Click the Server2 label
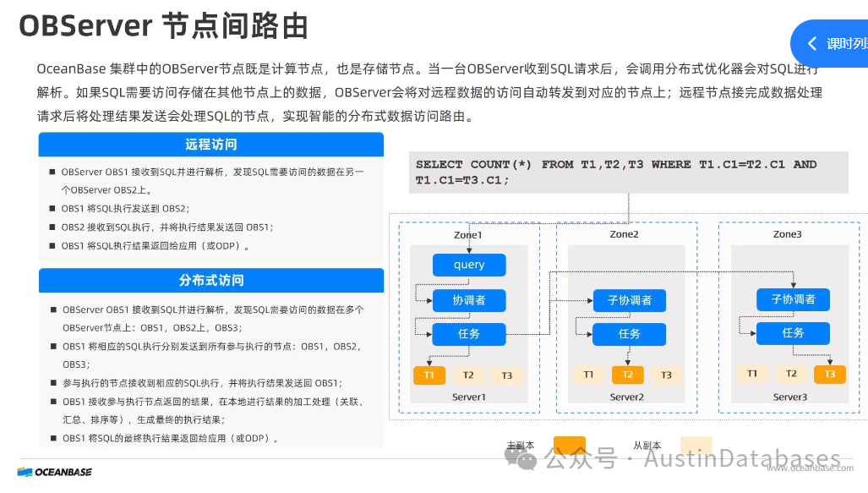The height and width of the screenshot is (493, 868). [x=626, y=397]
